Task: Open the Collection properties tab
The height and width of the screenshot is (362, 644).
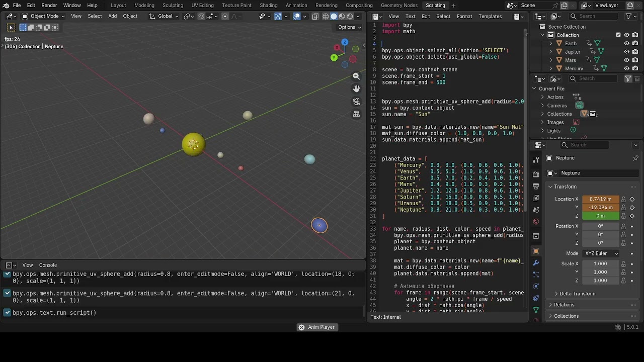Action: pos(536,236)
